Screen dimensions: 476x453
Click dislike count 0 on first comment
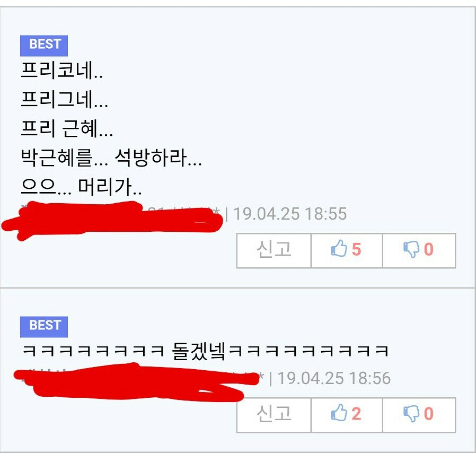coord(429,249)
